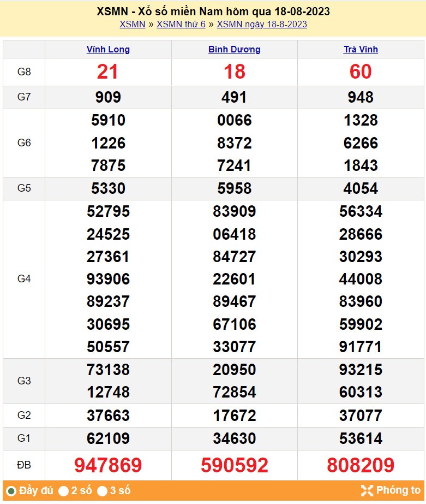
Task: Open the XSMN ngày 18-8-2023 link
Action: coord(262,24)
